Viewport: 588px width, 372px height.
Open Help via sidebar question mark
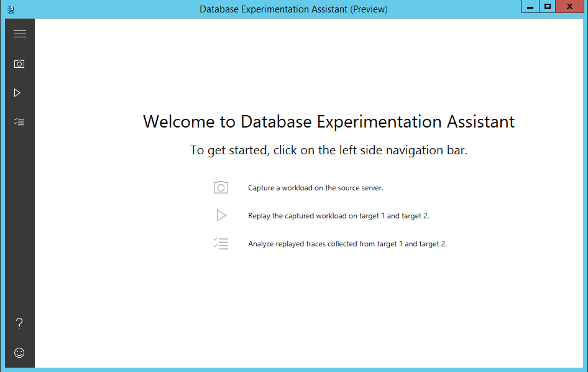[19, 323]
